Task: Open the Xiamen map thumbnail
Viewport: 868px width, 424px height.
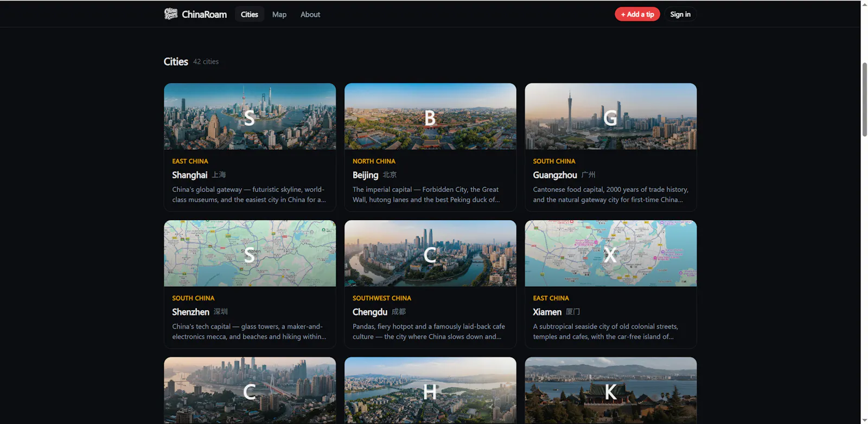Action: coord(611,253)
